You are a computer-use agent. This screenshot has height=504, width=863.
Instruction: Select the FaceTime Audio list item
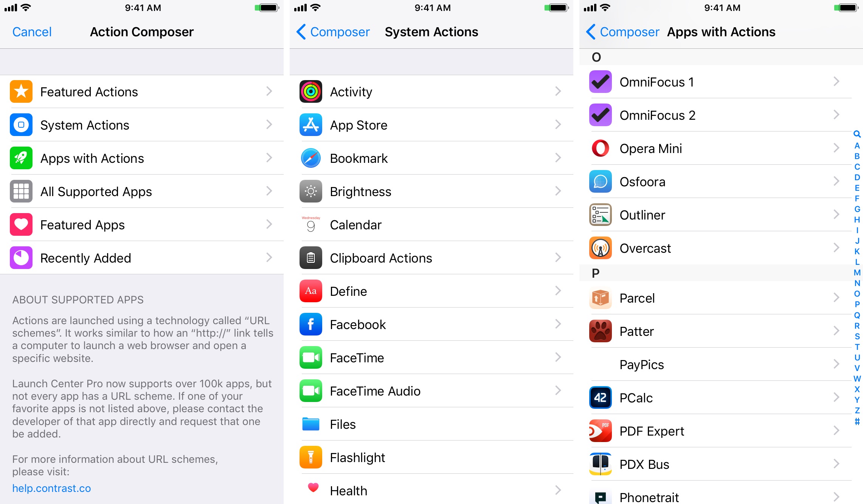click(431, 391)
